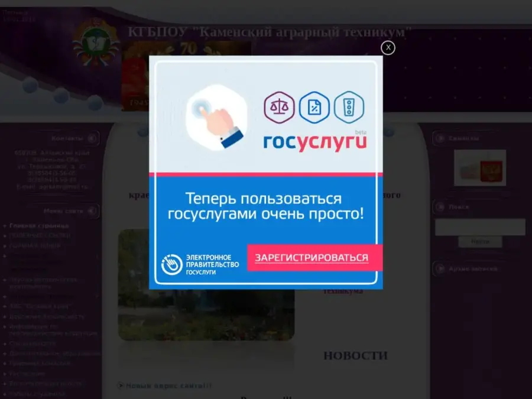This screenshot has height=399, width=532.
Task: Click the Электронное правительство hand logo
Action: [171, 265]
